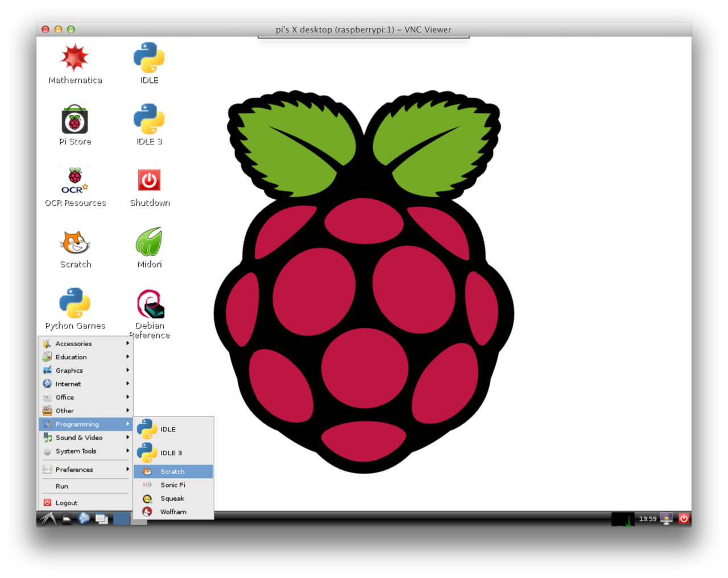Viewport: 728px width, 578px height.
Task: Launch Wolfram from the Programming submenu
Action: [173, 512]
